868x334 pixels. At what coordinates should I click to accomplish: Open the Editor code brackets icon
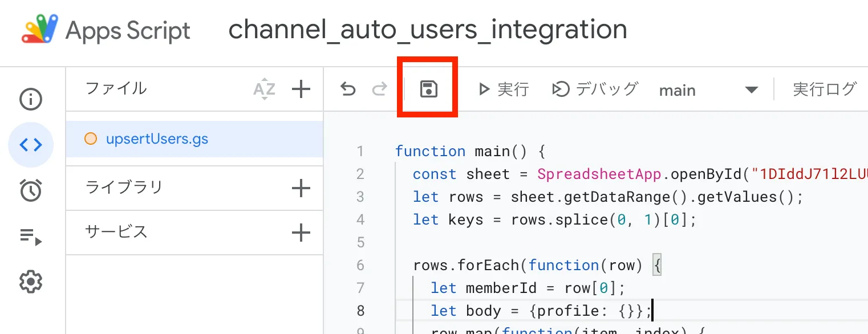point(31,145)
